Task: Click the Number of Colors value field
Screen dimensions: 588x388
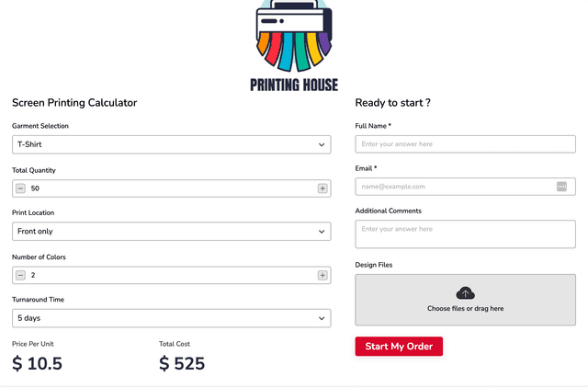Action: [x=171, y=275]
